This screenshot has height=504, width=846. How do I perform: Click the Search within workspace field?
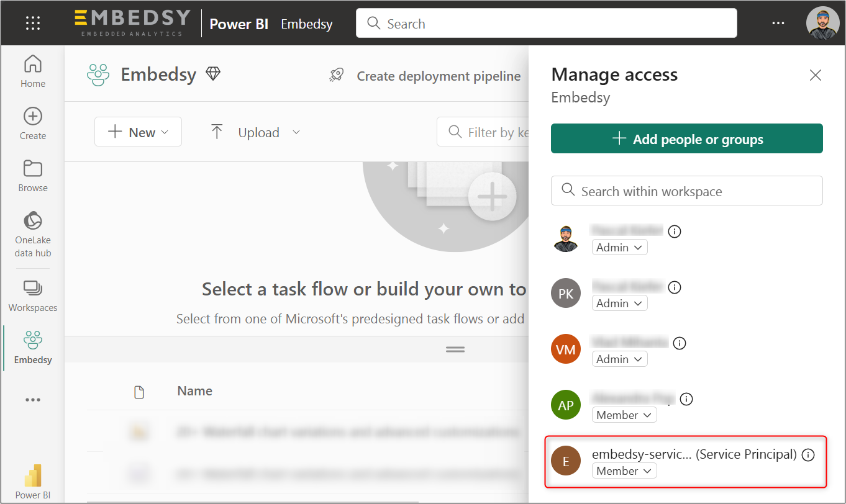[686, 191]
